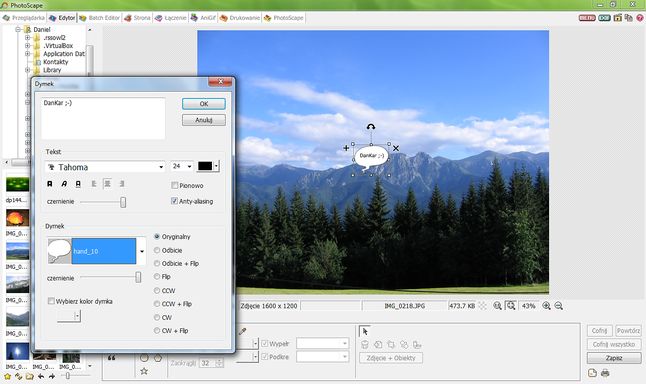Screen dimensions: 646x384
Task: Open the AniGif tab
Action: coord(203,18)
